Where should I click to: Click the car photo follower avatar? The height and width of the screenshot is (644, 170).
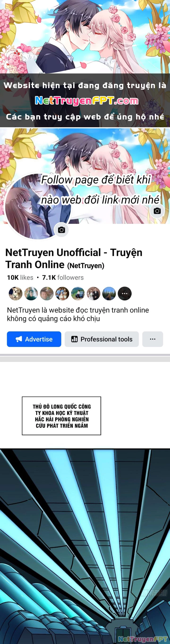78,294
